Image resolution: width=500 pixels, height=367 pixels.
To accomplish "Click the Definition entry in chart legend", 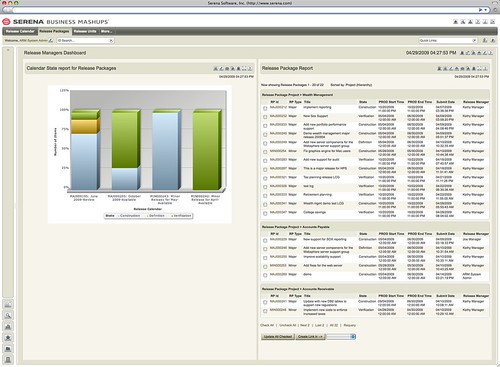I will click(156, 216).
